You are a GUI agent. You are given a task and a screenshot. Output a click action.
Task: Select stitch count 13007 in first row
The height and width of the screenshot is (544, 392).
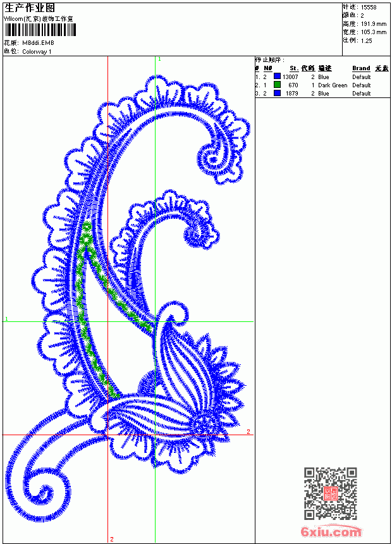(x=290, y=77)
